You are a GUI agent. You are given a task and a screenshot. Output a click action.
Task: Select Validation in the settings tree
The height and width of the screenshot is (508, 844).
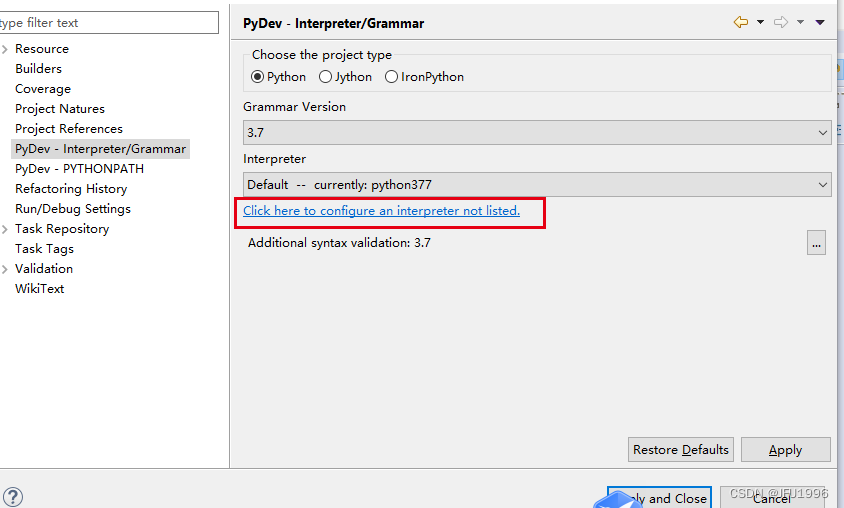point(44,269)
